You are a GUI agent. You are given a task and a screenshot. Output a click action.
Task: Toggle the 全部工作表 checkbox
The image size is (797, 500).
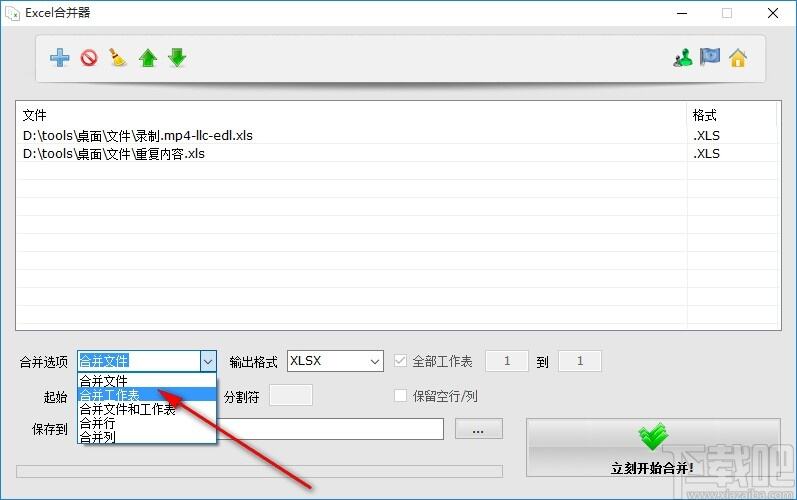pos(401,361)
